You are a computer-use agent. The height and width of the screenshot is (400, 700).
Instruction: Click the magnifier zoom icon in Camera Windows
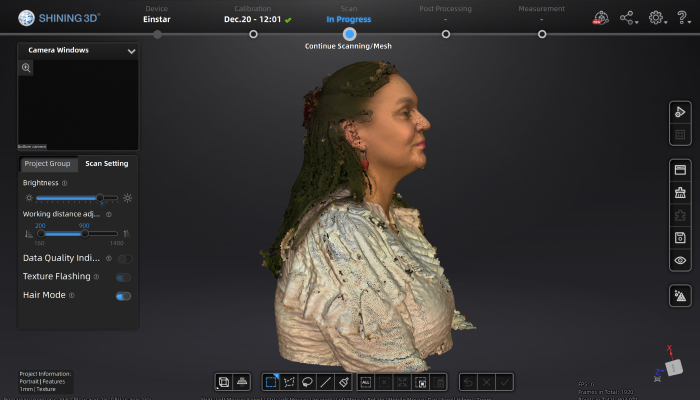click(x=26, y=68)
